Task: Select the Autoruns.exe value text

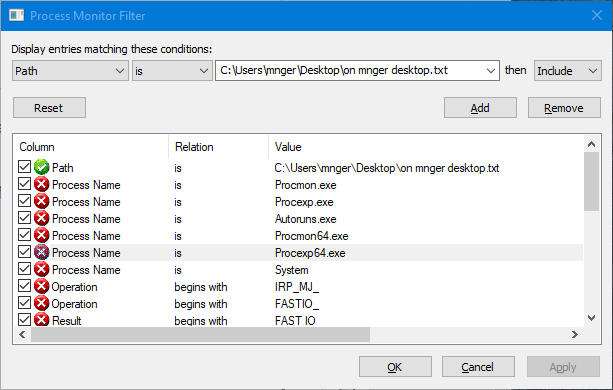Action: (305, 219)
